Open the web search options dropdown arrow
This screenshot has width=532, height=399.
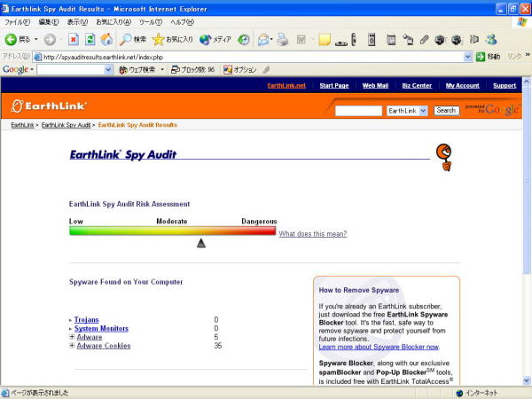tap(162, 69)
